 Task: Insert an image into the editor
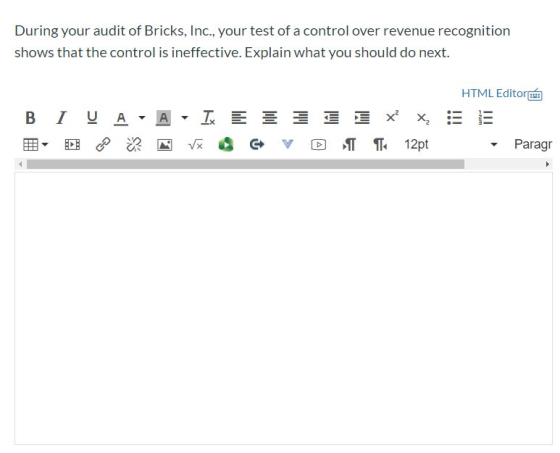165,145
